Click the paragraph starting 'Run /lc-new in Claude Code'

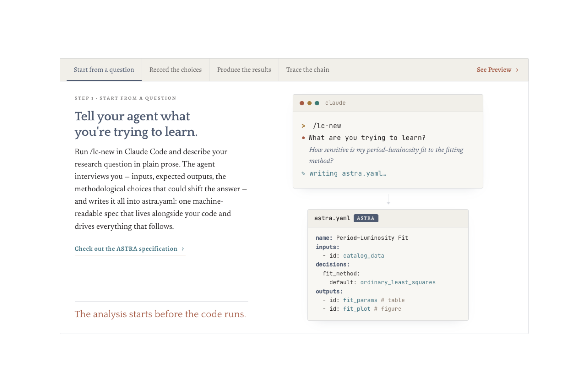(161, 189)
